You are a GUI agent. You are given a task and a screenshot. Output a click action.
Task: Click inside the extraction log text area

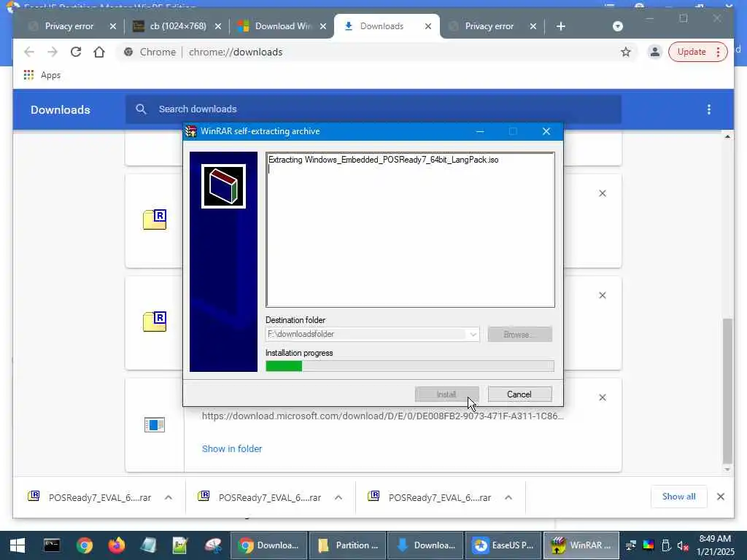click(x=410, y=230)
